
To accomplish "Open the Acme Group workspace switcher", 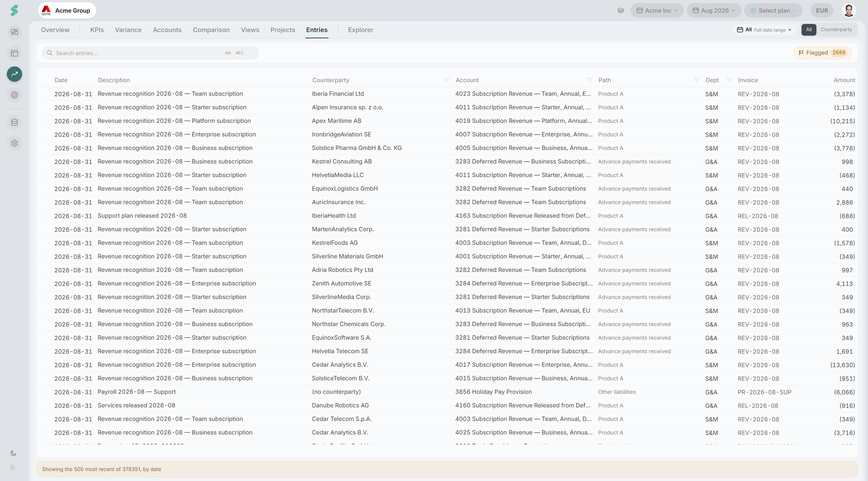I will (67, 10).
